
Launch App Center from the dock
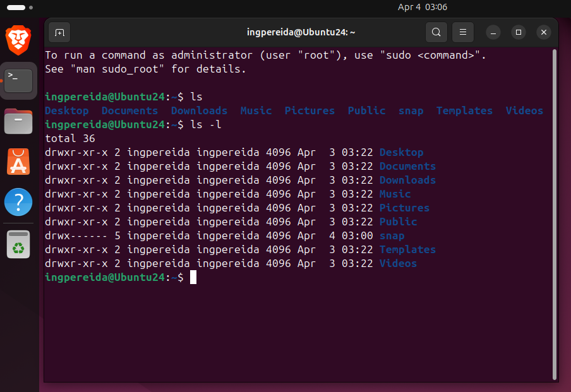coord(18,162)
